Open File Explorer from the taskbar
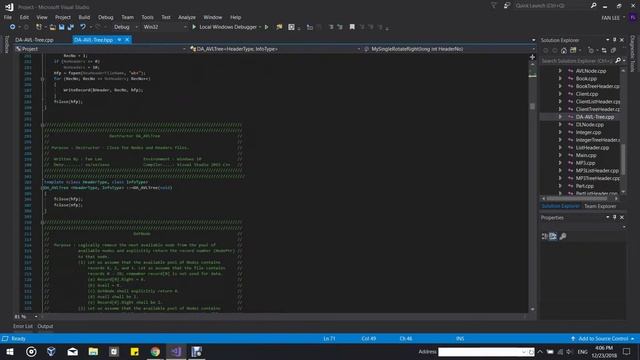This screenshot has width=640, height=360. pyautogui.click(x=93, y=351)
